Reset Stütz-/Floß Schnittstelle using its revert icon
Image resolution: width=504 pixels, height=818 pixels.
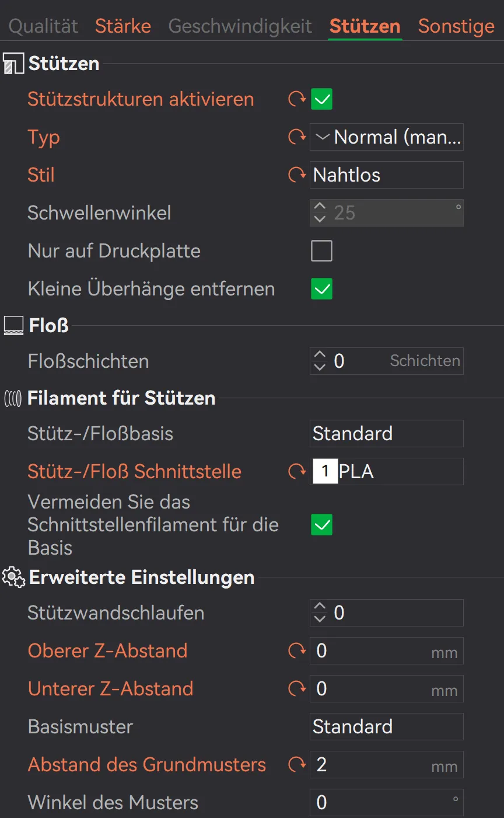pyautogui.click(x=297, y=471)
